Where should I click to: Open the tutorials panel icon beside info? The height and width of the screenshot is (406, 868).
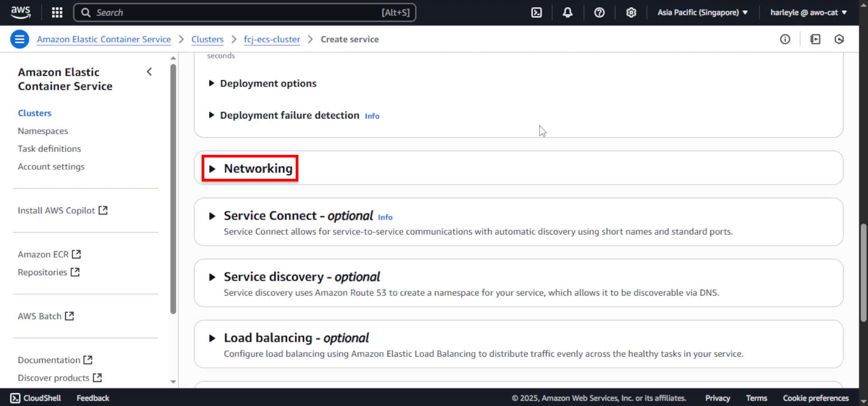tap(815, 39)
